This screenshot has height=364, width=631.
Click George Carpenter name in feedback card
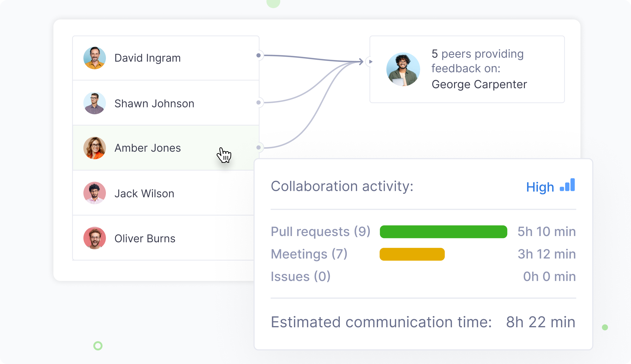[479, 84]
